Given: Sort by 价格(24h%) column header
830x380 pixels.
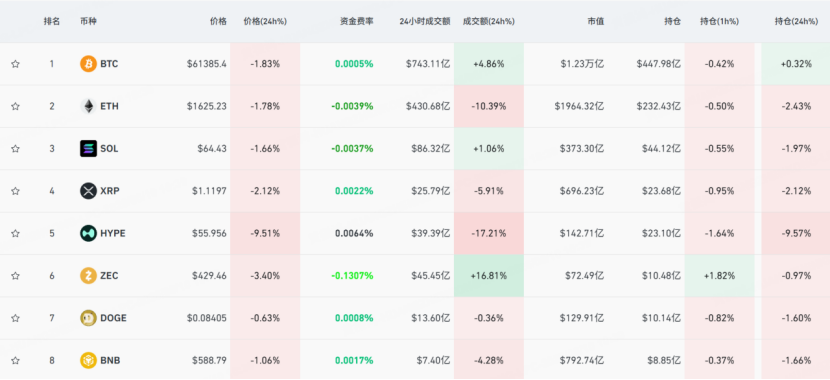Looking at the screenshot, I should (265, 22).
